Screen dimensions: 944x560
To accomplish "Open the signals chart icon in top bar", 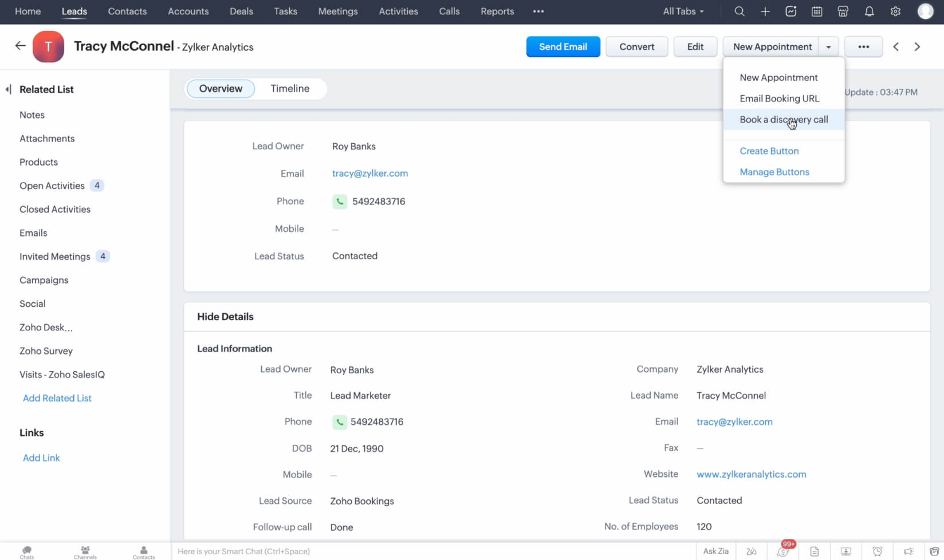I will 791,11.
